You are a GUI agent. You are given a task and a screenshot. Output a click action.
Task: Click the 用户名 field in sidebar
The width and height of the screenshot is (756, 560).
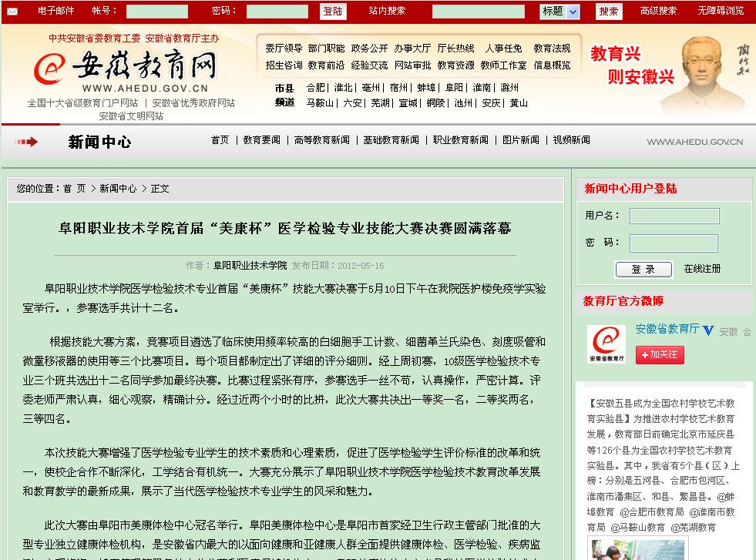[674, 216]
